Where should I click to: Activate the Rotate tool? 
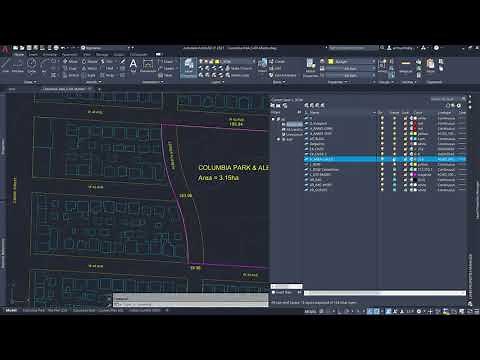(x=89, y=61)
